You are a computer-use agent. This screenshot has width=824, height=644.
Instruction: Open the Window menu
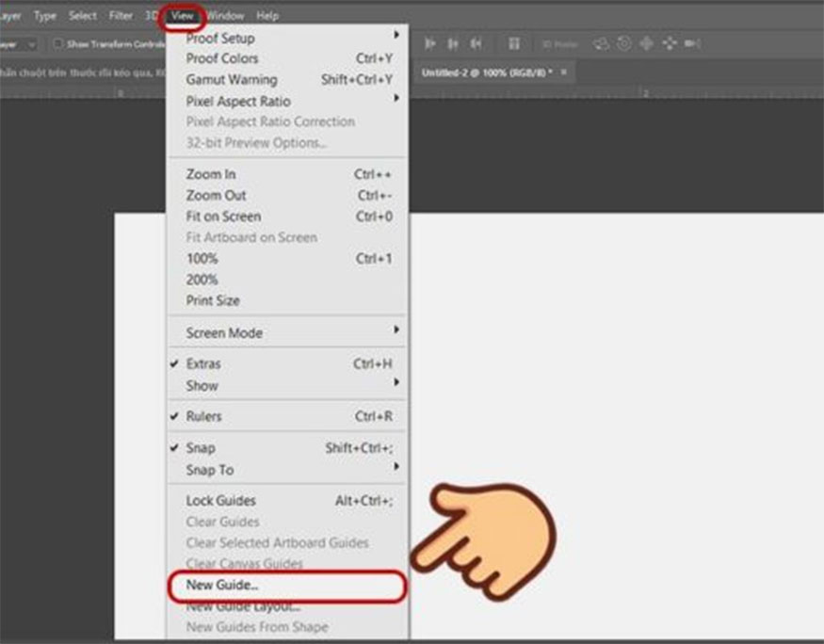(x=225, y=15)
